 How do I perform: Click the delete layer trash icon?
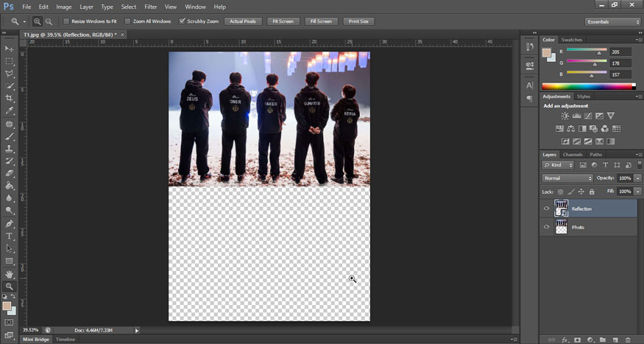point(626,340)
